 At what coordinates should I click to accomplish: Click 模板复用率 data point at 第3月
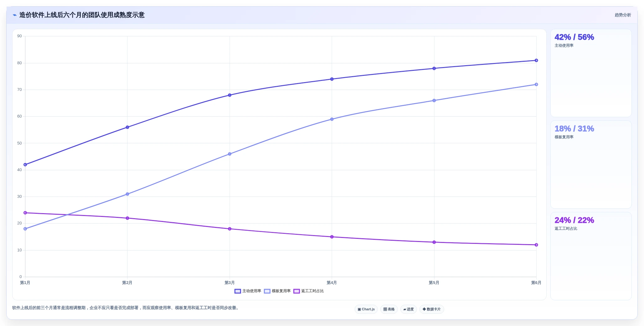pyautogui.click(x=230, y=154)
